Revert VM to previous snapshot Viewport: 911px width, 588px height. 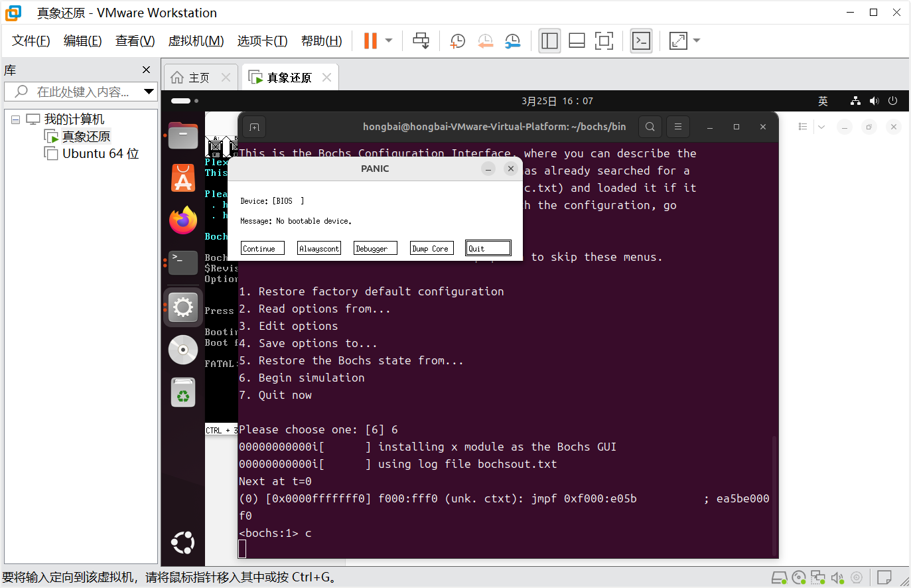pos(485,41)
